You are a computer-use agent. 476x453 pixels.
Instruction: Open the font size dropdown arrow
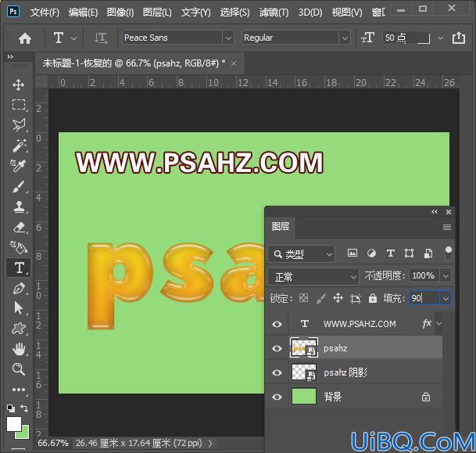pyautogui.click(x=440, y=38)
